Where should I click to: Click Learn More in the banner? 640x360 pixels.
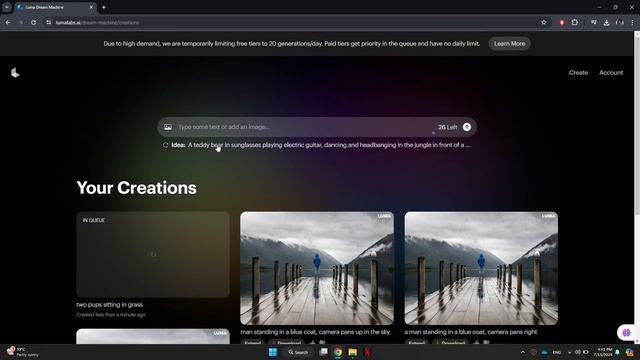click(x=509, y=44)
